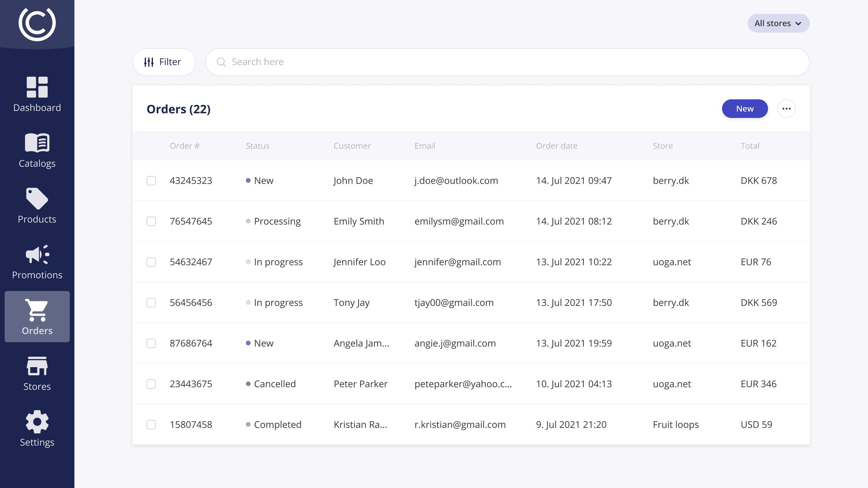
Task: Tick checkbox for order 15807458
Action: pyautogui.click(x=151, y=425)
